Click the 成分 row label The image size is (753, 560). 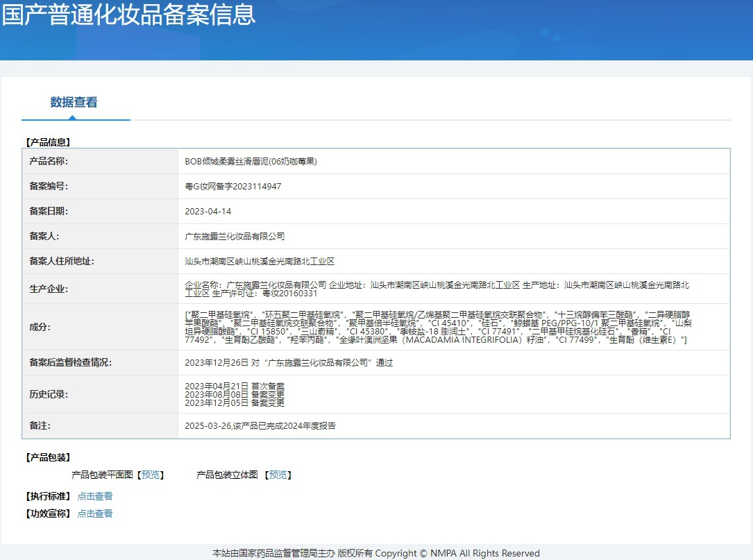[x=40, y=327]
